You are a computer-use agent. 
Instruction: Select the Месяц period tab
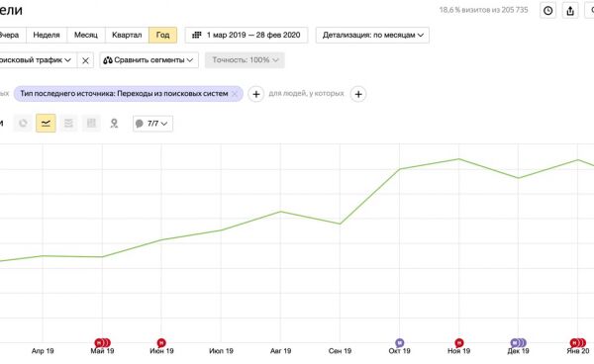pyautogui.click(x=86, y=35)
